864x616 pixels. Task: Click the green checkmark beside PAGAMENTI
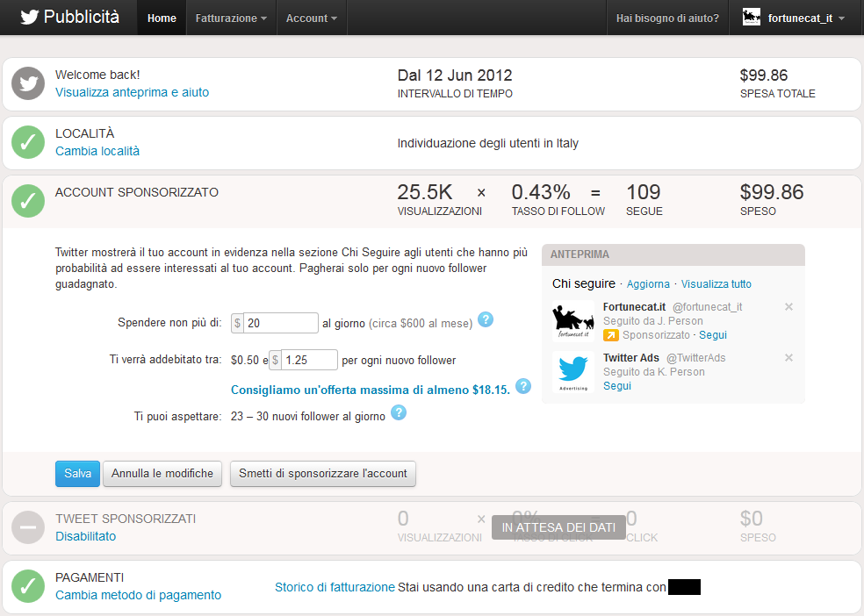point(28,586)
